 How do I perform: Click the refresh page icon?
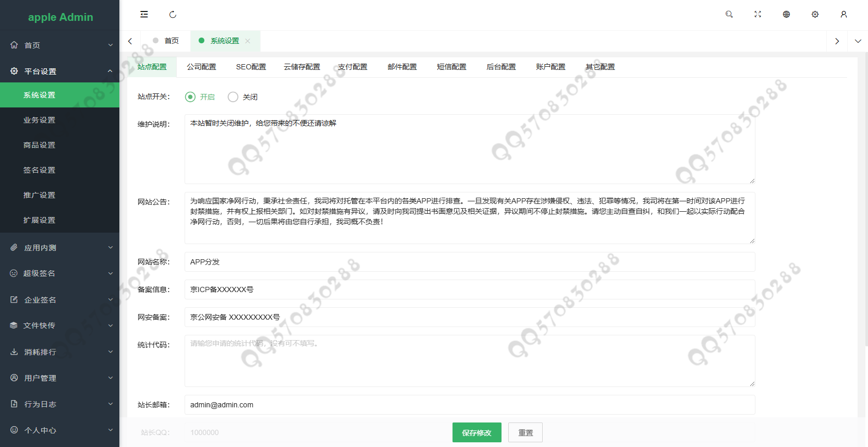(173, 15)
